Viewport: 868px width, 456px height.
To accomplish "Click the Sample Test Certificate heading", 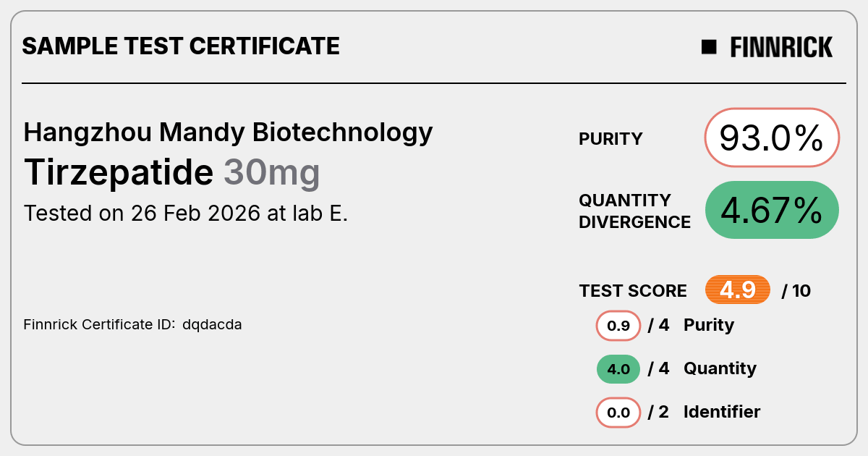I will pyautogui.click(x=181, y=46).
